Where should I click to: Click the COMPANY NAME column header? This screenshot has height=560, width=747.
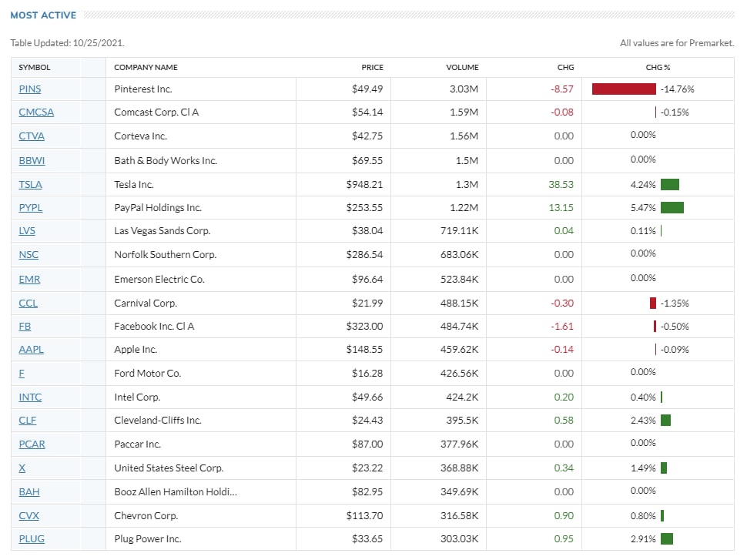146,68
